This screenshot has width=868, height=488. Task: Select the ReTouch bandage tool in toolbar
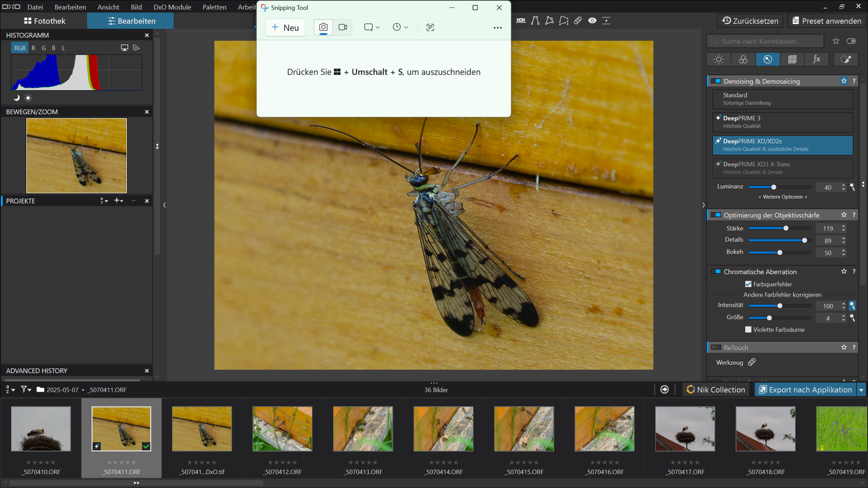[x=578, y=21]
